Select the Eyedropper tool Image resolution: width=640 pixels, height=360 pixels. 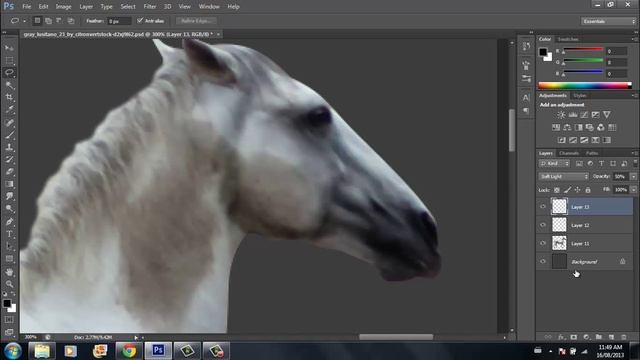(x=9, y=109)
